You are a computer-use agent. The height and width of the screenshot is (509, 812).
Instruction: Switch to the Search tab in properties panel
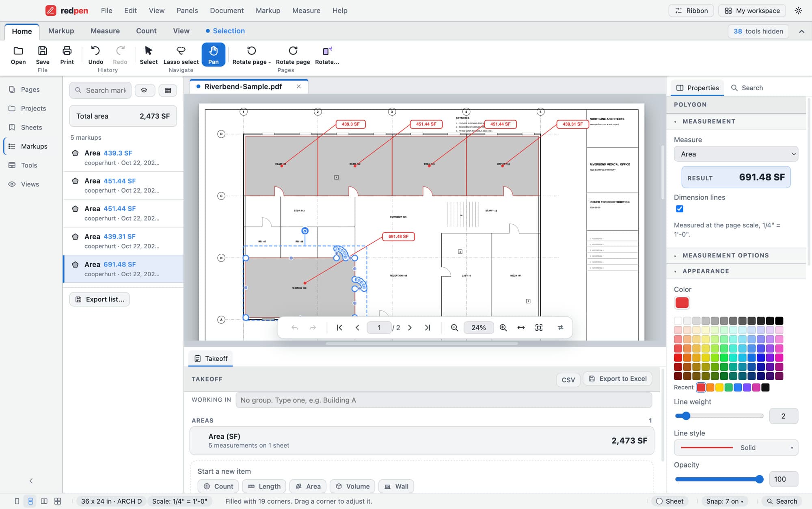pyautogui.click(x=747, y=88)
